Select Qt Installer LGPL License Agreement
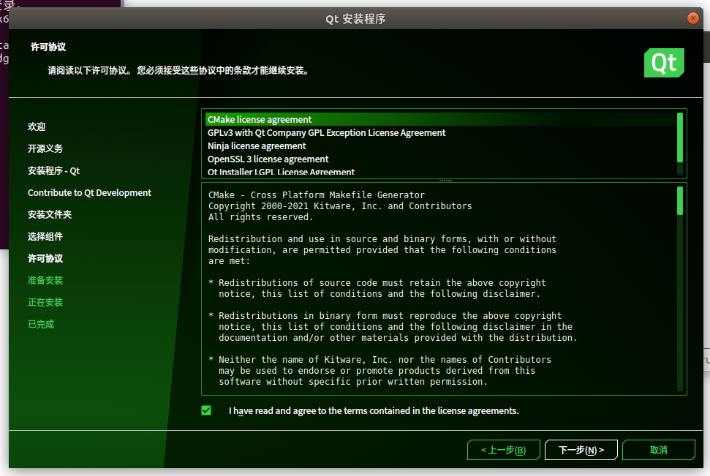 pyautogui.click(x=280, y=172)
